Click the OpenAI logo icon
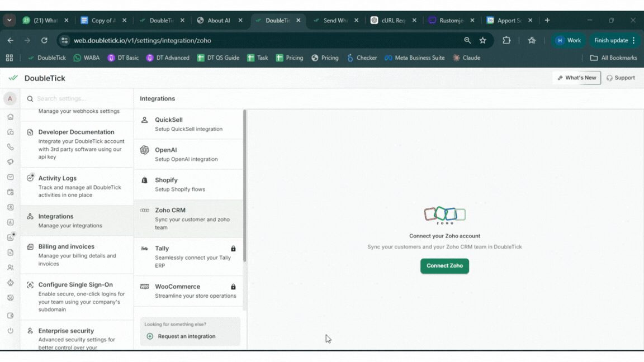The height and width of the screenshot is (362, 644). coord(144,150)
